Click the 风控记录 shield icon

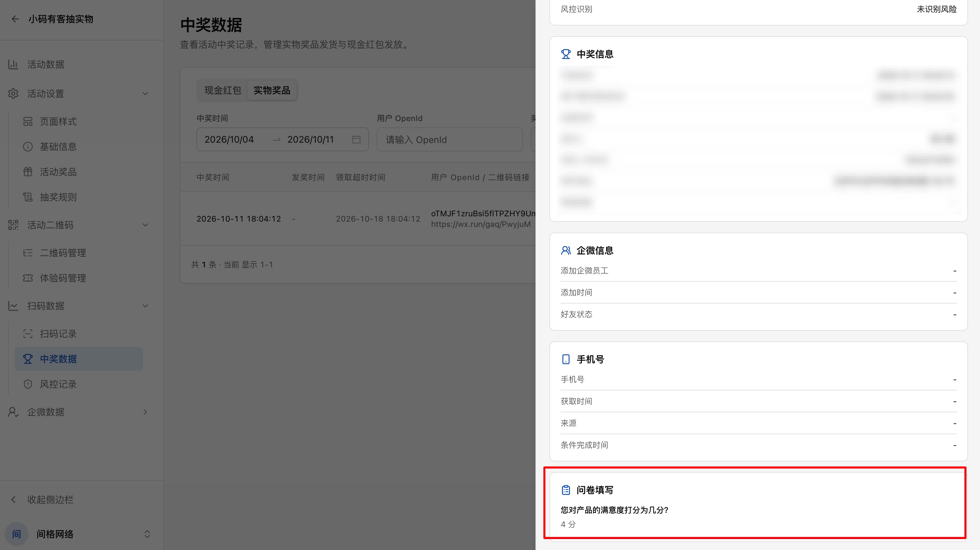click(28, 384)
